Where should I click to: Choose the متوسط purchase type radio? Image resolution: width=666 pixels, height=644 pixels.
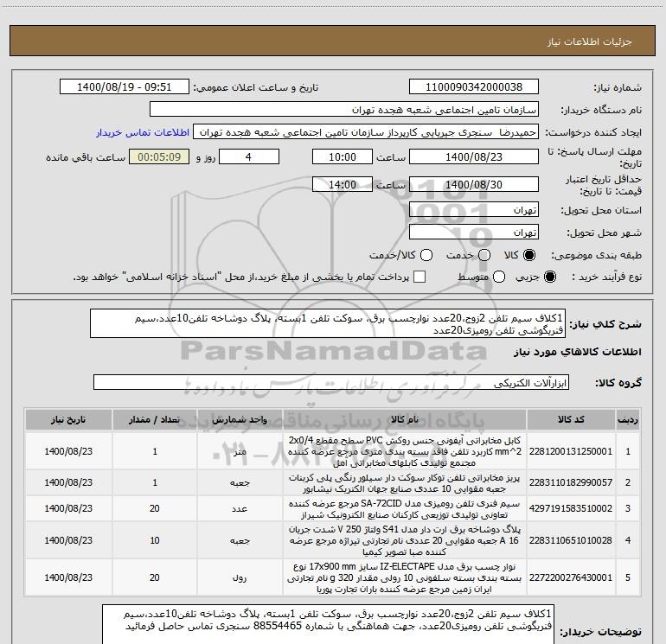pos(499,277)
